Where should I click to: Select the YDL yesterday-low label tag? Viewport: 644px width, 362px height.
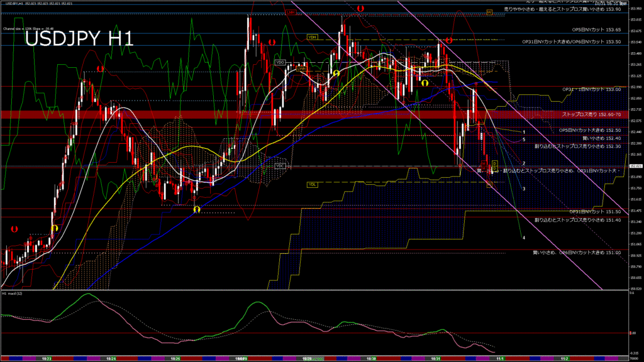[312, 184]
